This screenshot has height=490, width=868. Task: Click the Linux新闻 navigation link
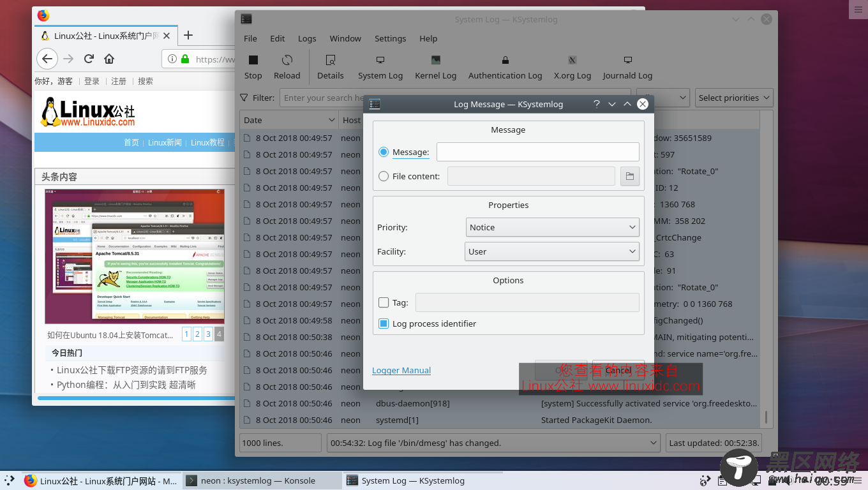pyautogui.click(x=165, y=142)
